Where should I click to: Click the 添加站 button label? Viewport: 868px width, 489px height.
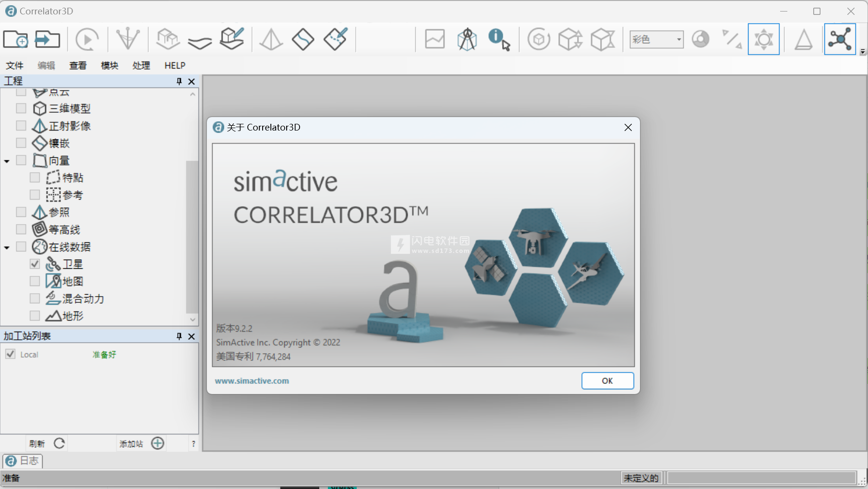tap(131, 444)
